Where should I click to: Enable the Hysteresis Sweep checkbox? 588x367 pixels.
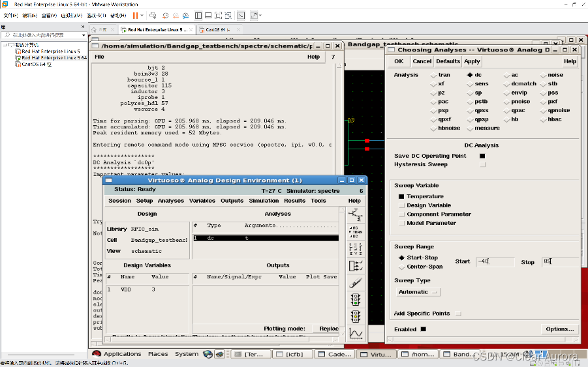pyautogui.click(x=482, y=164)
